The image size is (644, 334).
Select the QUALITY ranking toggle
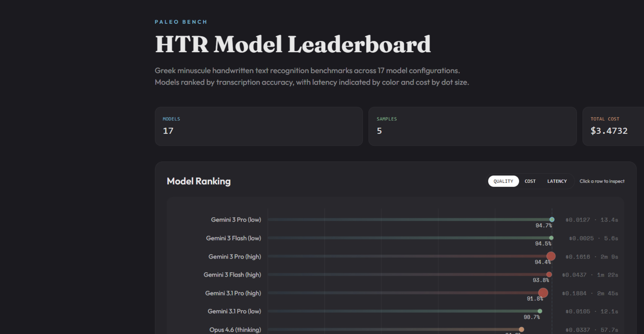[x=503, y=181]
